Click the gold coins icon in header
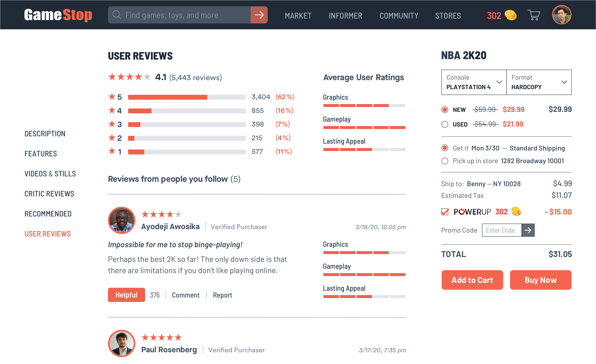 [511, 15]
